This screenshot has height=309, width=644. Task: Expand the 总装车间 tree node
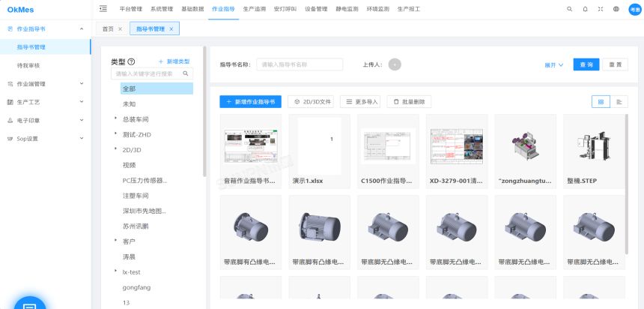(x=115, y=118)
